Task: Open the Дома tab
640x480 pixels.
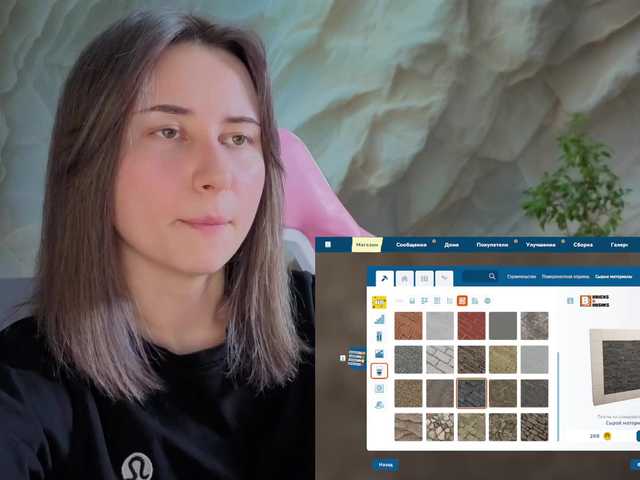Action: click(451, 245)
